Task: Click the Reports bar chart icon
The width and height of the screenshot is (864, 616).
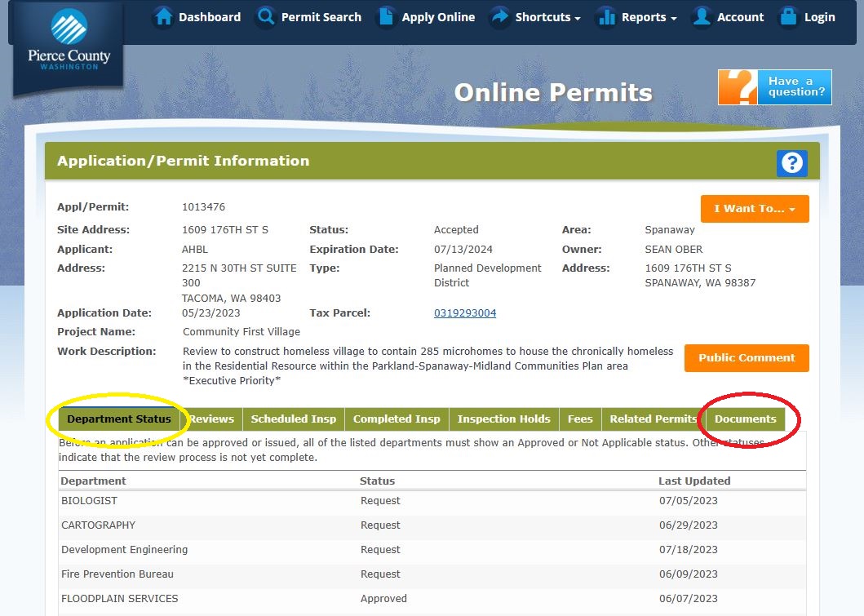Action: [x=606, y=17]
